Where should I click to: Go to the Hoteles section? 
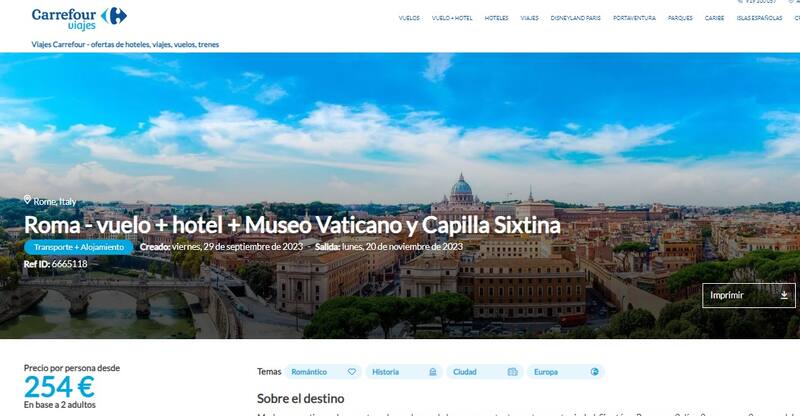(x=496, y=18)
